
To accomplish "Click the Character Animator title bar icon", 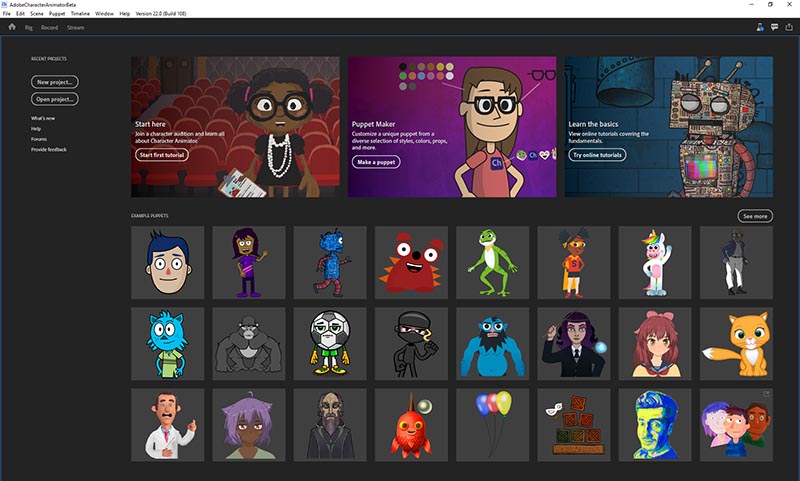I will click(x=4, y=5).
